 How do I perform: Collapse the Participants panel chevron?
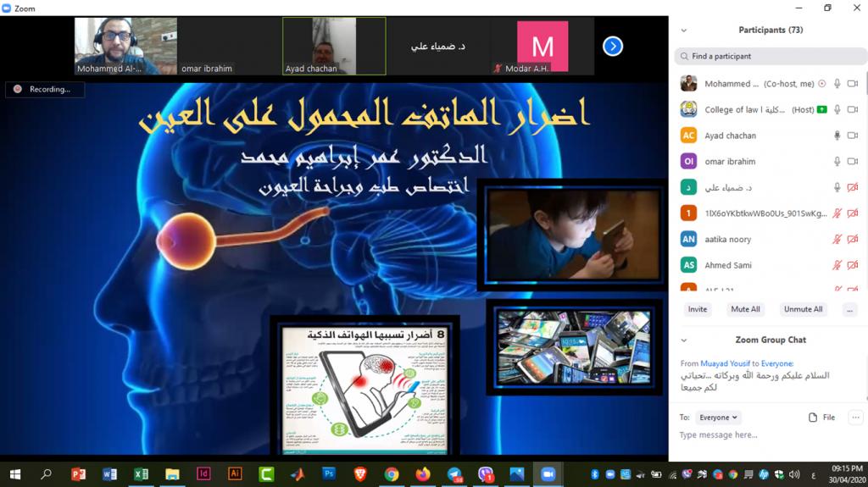coord(684,30)
